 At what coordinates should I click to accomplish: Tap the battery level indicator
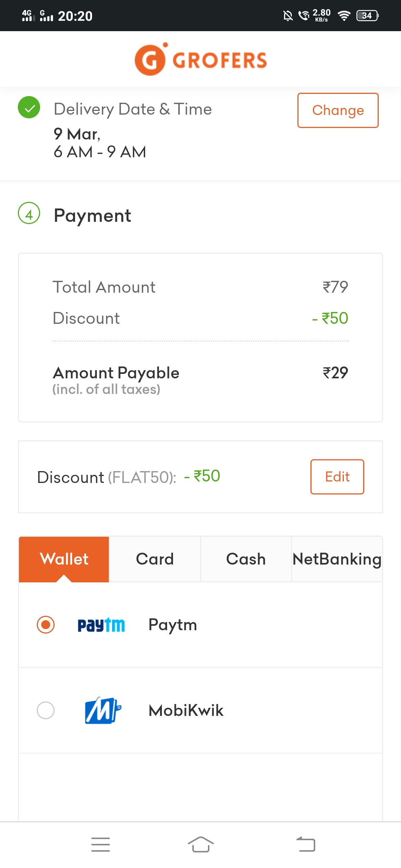coord(367,16)
